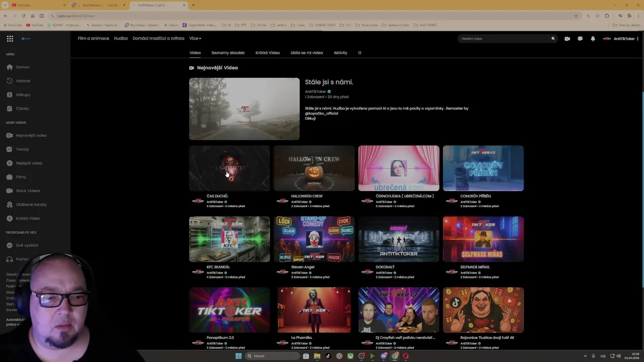
Task: Open the notifications bell icon
Action: click(x=593, y=39)
